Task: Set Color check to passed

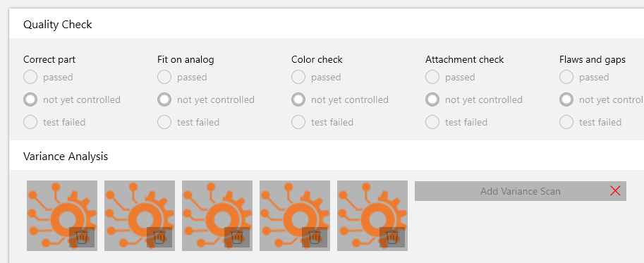Action: (x=298, y=77)
